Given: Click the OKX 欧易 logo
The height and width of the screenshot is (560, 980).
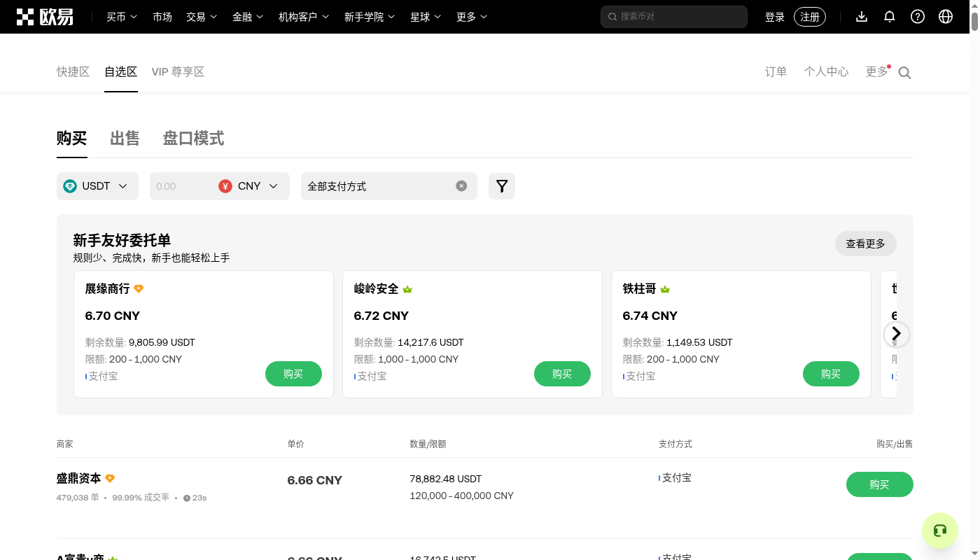Looking at the screenshot, I should click(45, 17).
